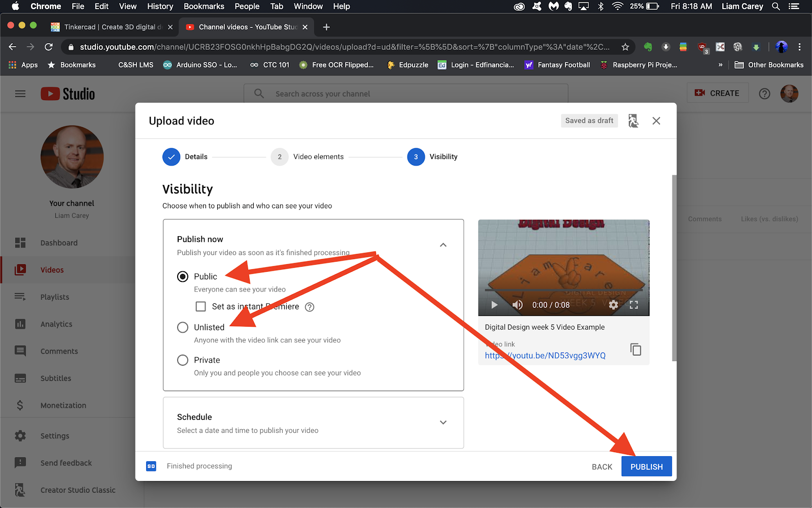
Task: Select the Unlisted visibility option
Action: 183,327
